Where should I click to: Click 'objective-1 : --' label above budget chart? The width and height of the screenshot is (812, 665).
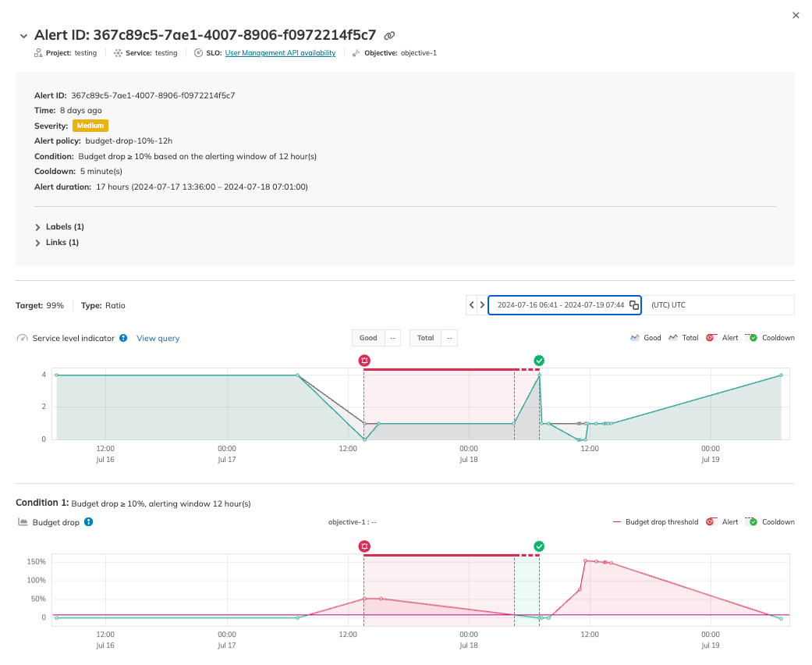click(x=353, y=522)
